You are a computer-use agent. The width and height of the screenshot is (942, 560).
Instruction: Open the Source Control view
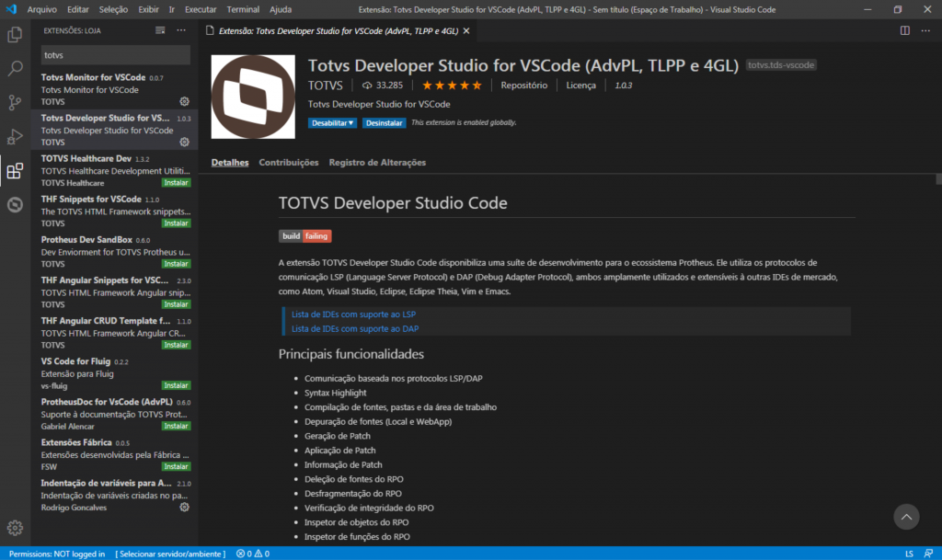tap(15, 103)
